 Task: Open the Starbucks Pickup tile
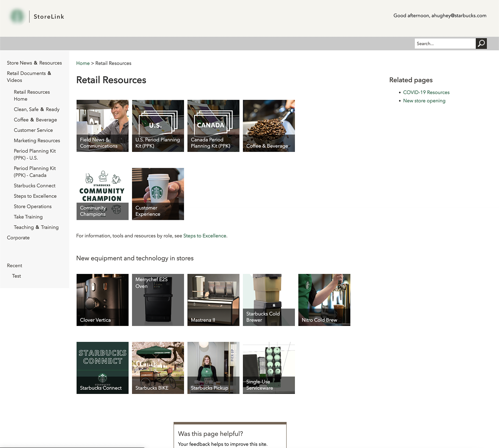(x=213, y=368)
